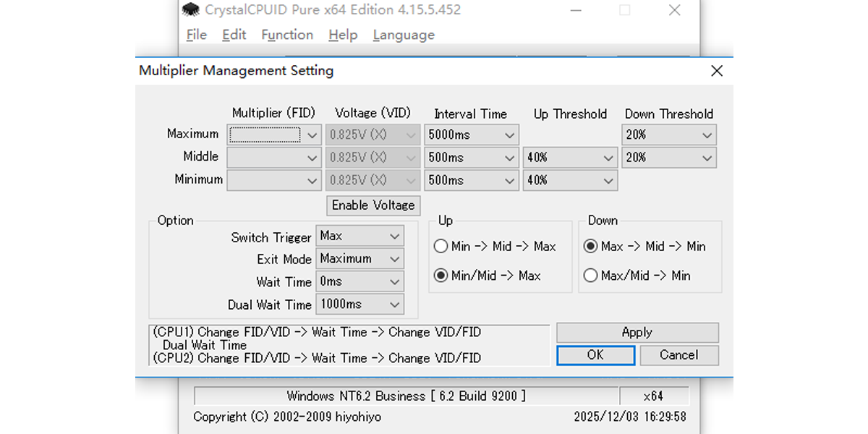Open the Wait Time 0ms dropdown
The image size is (868, 434).
coord(359,281)
